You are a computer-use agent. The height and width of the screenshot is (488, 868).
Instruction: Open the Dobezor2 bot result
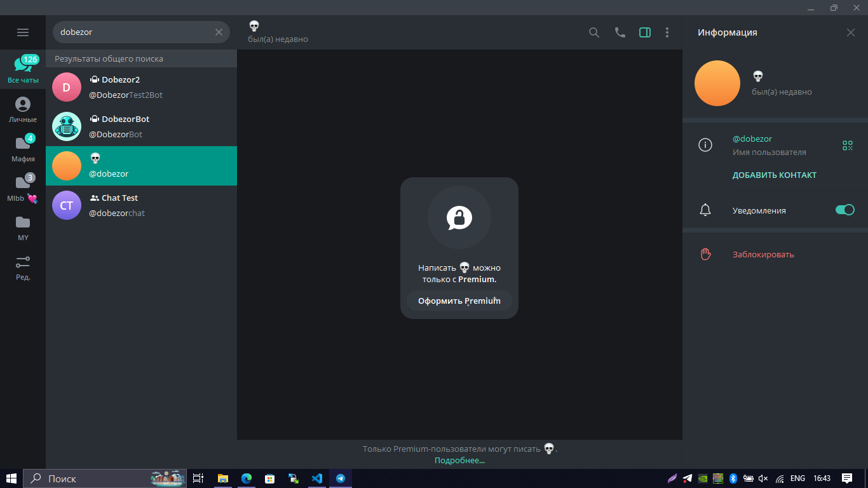point(141,87)
